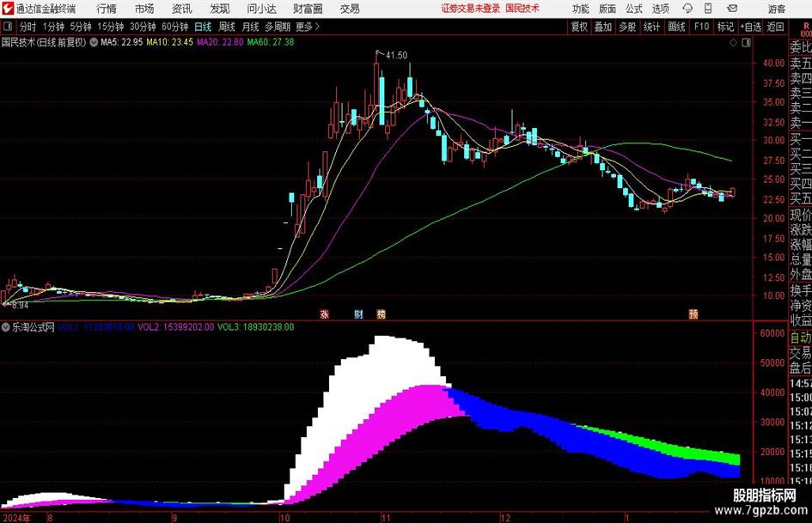This screenshot has height=523, width=812.
Task: Open F10 company info
Action: tap(701, 27)
